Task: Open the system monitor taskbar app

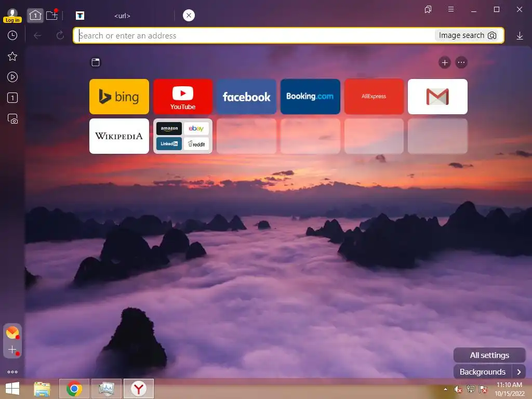Action: click(x=106, y=389)
